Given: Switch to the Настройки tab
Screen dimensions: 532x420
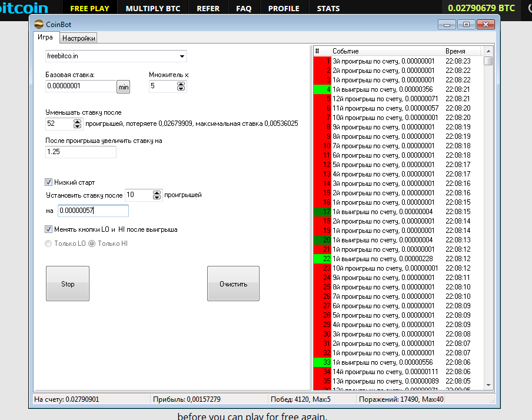Looking at the screenshot, I should pyautogui.click(x=78, y=38).
